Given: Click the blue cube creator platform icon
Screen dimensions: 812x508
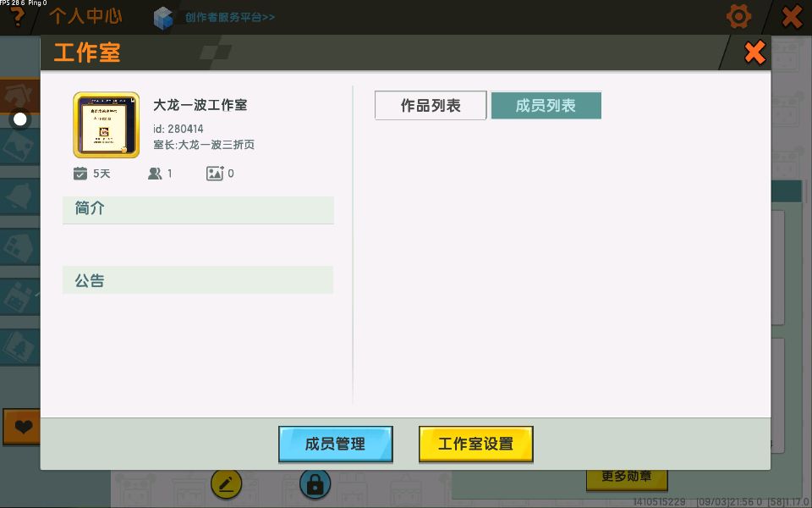Looking at the screenshot, I should [163, 17].
